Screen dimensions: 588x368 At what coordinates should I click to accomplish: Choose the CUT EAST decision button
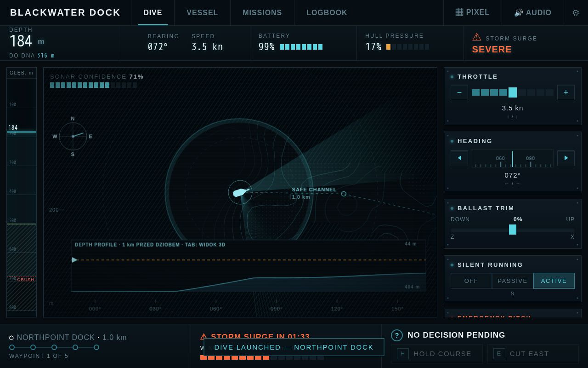coord(533,354)
